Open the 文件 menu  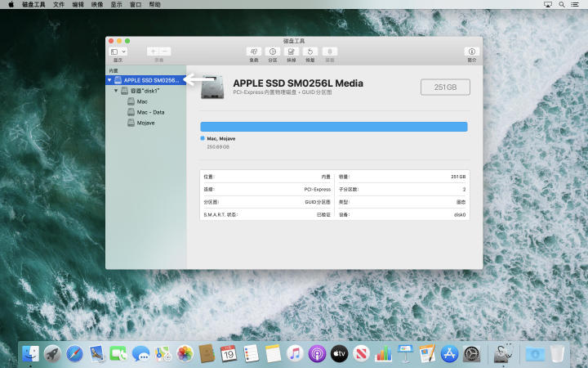pos(59,5)
